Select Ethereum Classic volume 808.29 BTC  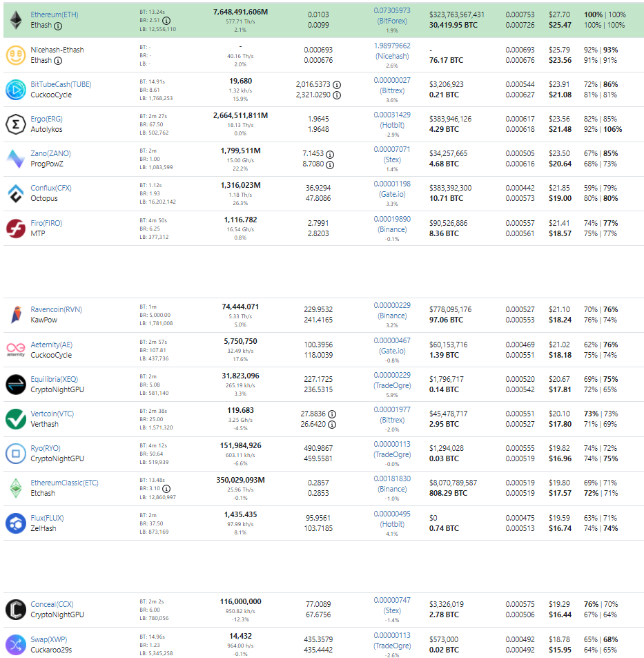click(448, 493)
